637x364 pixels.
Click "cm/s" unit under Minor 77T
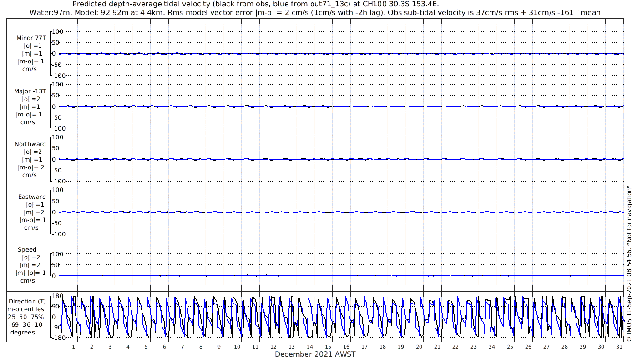point(30,69)
